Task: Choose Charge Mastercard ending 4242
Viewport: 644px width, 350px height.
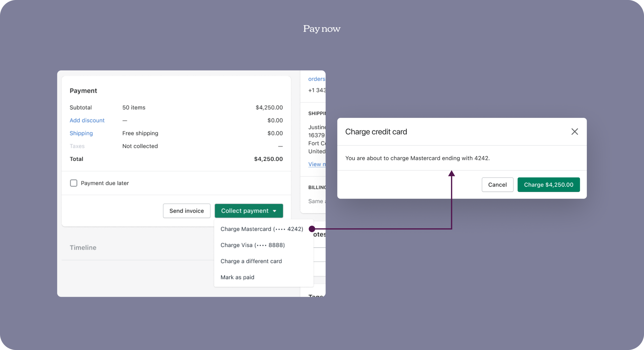Action: click(262, 229)
